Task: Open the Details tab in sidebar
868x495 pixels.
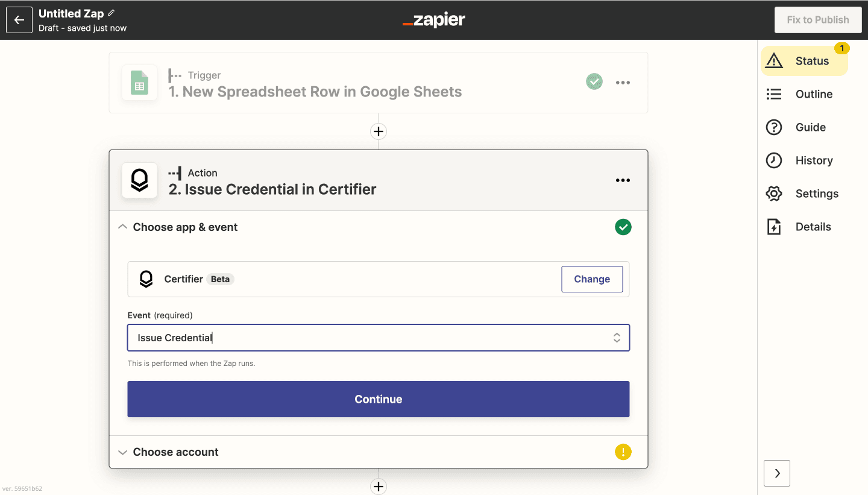Action: (x=804, y=227)
